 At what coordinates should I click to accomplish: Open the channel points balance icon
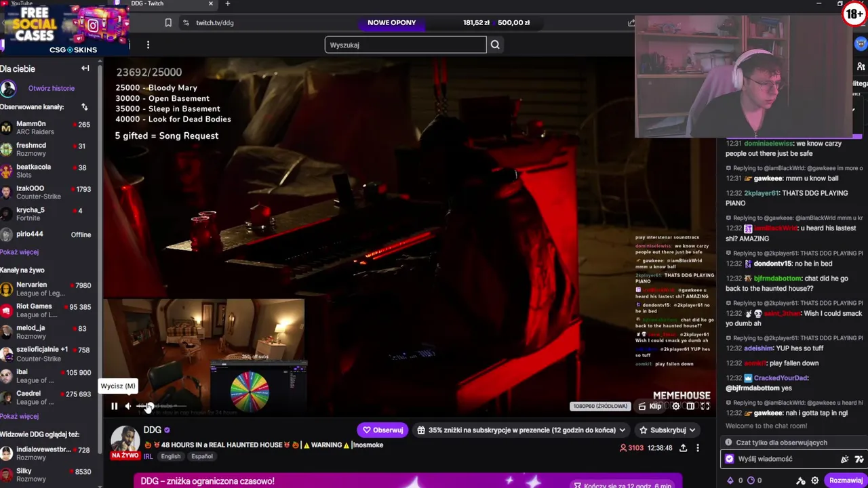[750, 481]
